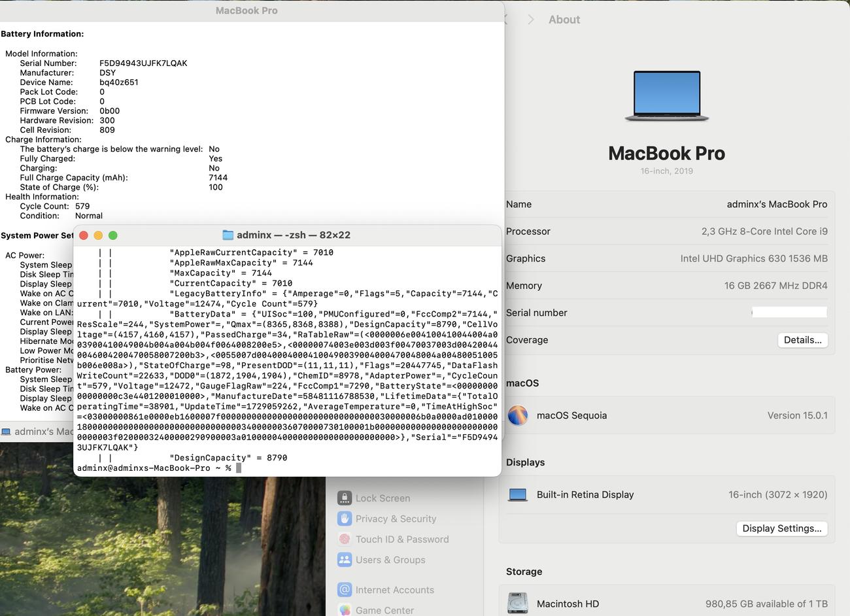Click the display resolution 16-inch (3072 × 1920)
Viewport: 850px width, 616px height.
778,494
